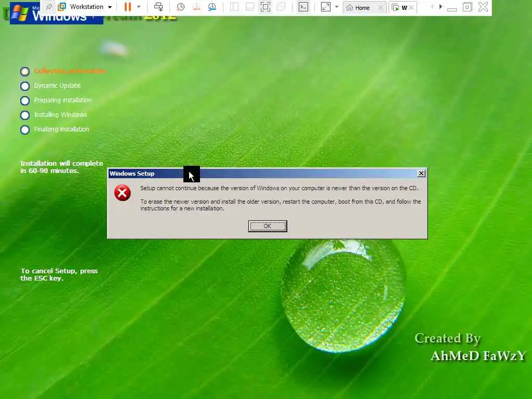
Task: Click the pin toolbar icon
Action: tap(49, 7)
